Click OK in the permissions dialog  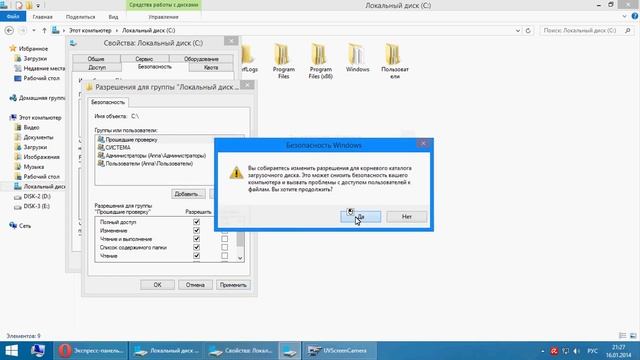[x=158, y=285]
